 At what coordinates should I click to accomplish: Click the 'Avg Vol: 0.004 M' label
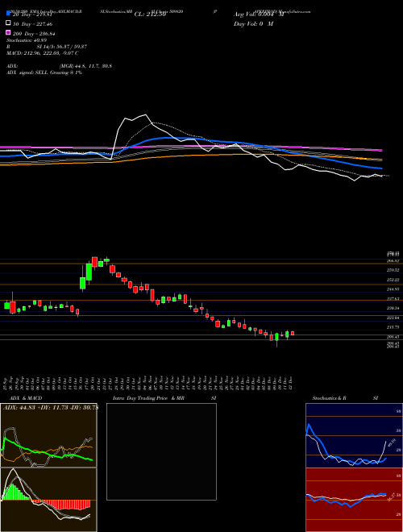(259, 15)
